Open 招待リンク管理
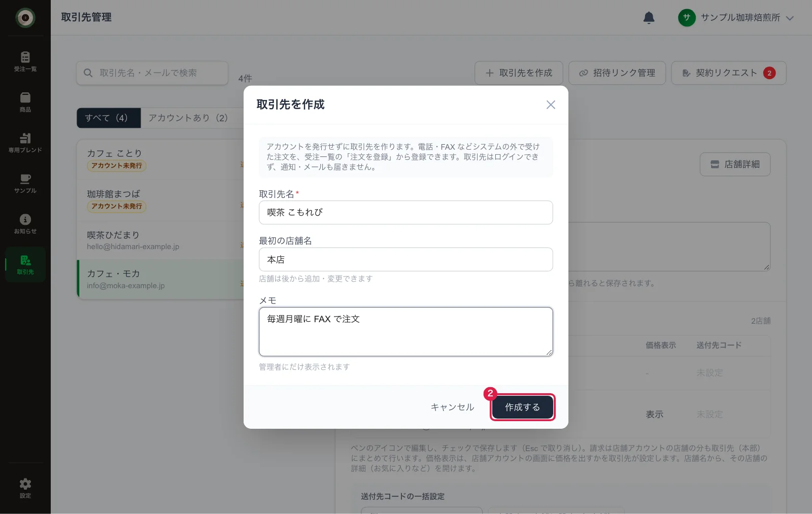Viewport: 812px width, 514px height. [617, 73]
